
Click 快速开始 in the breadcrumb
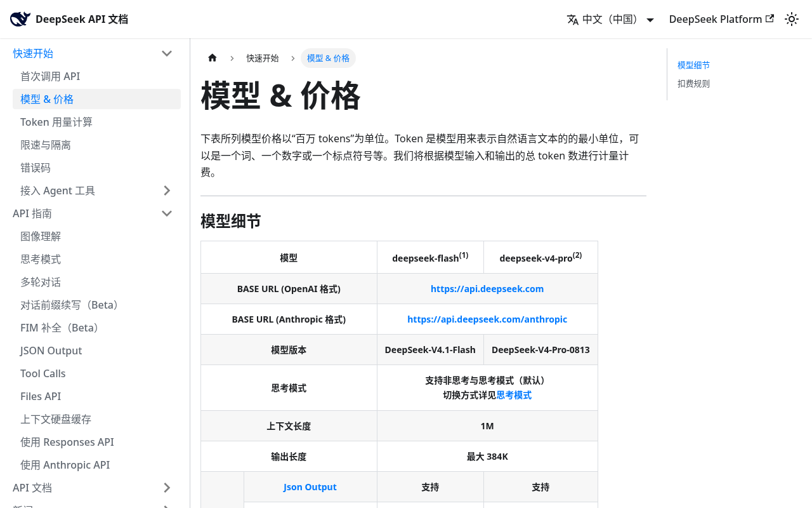click(x=263, y=58)
